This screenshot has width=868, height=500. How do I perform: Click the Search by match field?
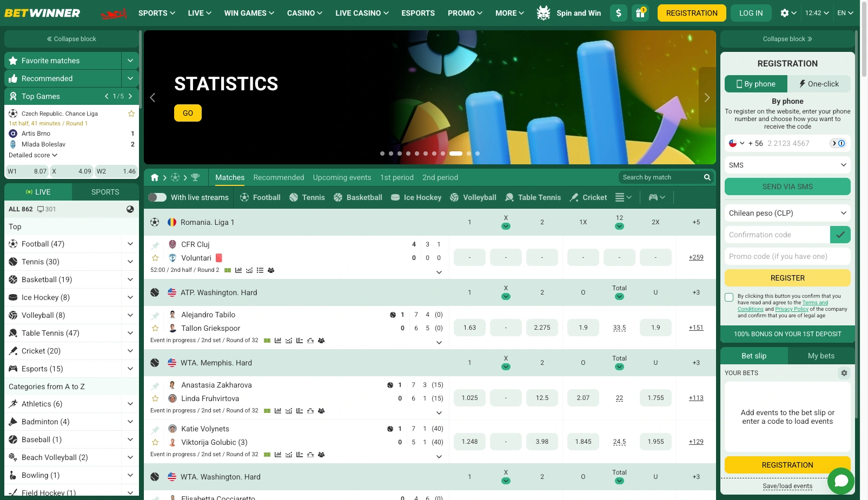[661, 177]
